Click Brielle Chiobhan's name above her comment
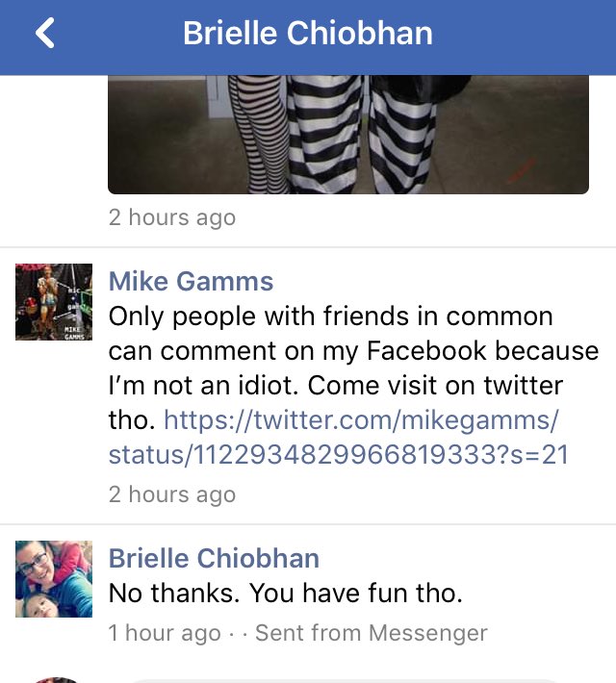 (x=214, y=558)
